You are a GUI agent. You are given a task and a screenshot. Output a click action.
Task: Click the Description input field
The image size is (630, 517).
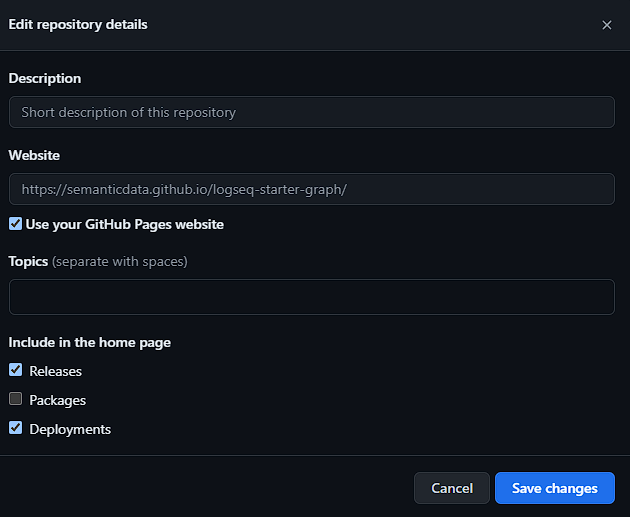pyautogui.click(x=312, y=112)
